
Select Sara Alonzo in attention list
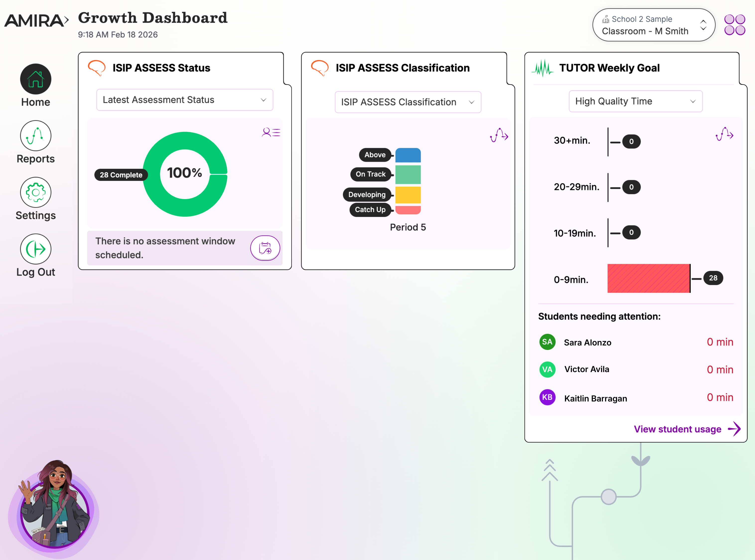pos(587,342)
